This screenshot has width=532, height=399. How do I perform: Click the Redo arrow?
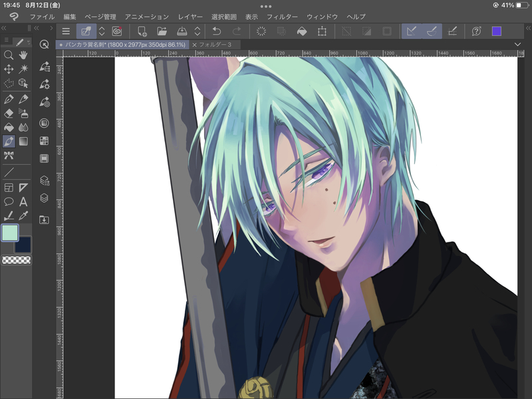pos(237,31)
